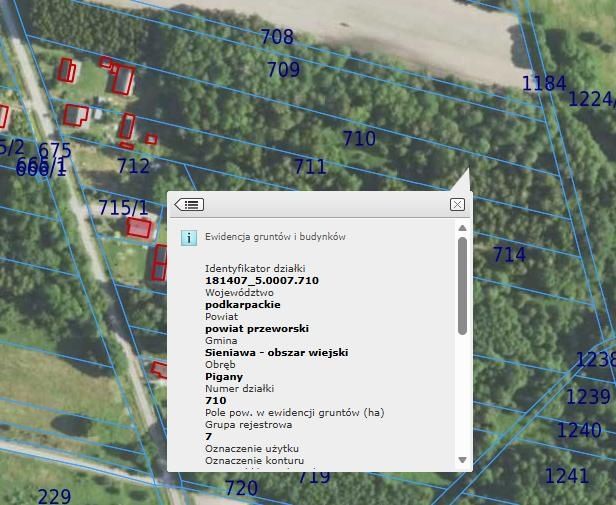Click the Województwo label
Screen dimensions: 616x505
pos(239,293)
